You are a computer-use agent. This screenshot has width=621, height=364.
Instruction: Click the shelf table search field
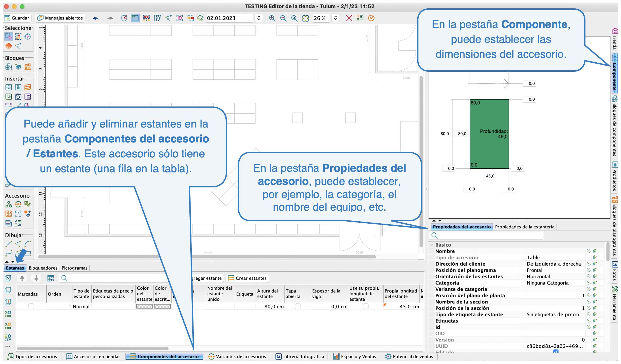coord(114,278)
